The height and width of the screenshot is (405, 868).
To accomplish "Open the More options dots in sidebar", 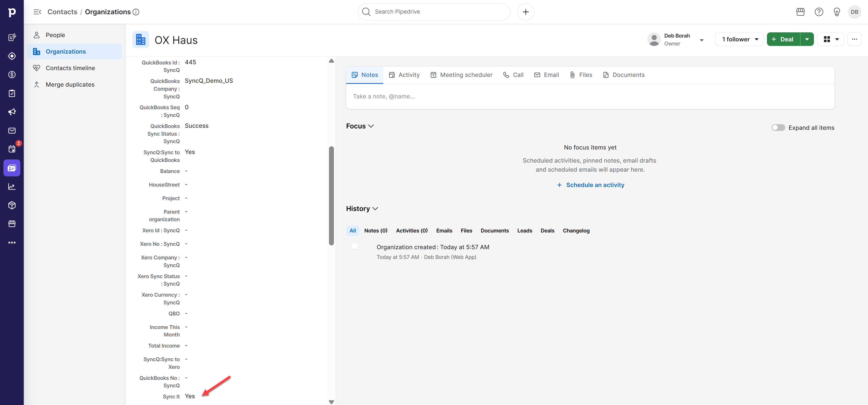I will tap(12, 243).
